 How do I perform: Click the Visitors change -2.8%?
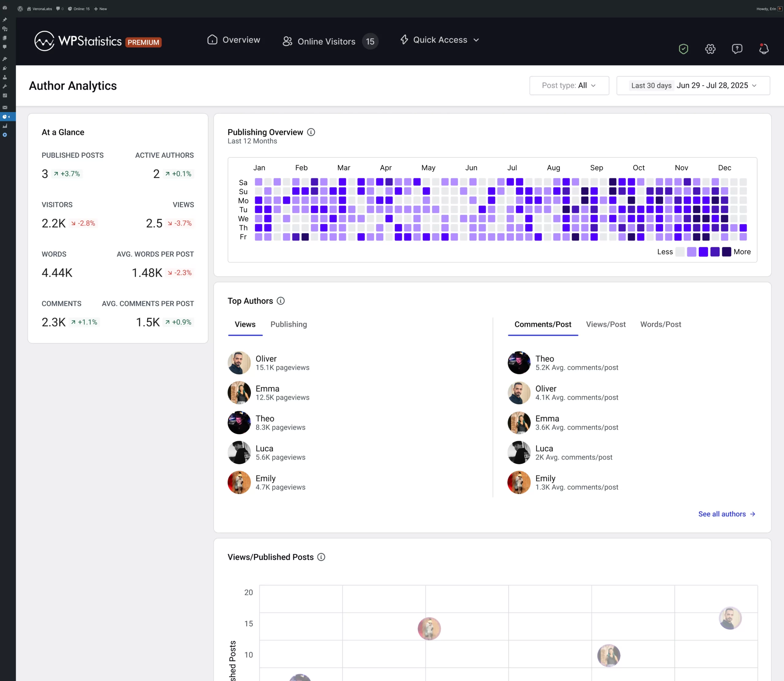tap(83, 223)
